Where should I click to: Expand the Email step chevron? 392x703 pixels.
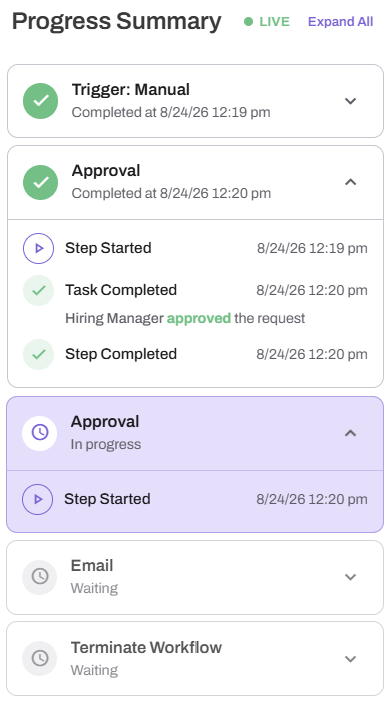point(350,577)
